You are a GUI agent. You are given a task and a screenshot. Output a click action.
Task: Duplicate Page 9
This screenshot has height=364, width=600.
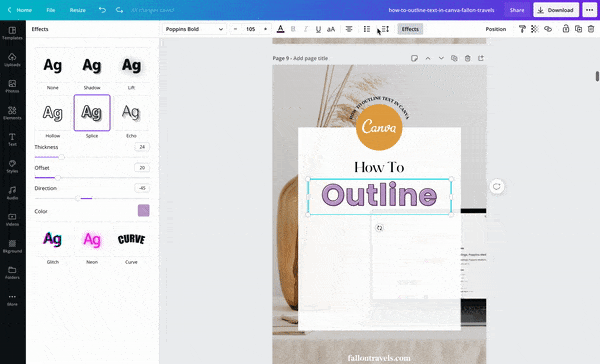click(454, 58)
